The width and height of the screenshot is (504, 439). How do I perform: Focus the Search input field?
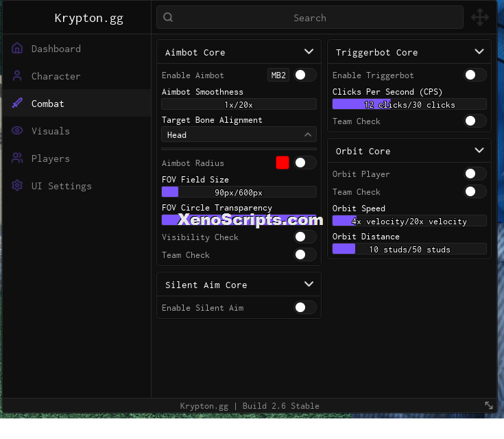pyautogui.click(x=310, y=17)
